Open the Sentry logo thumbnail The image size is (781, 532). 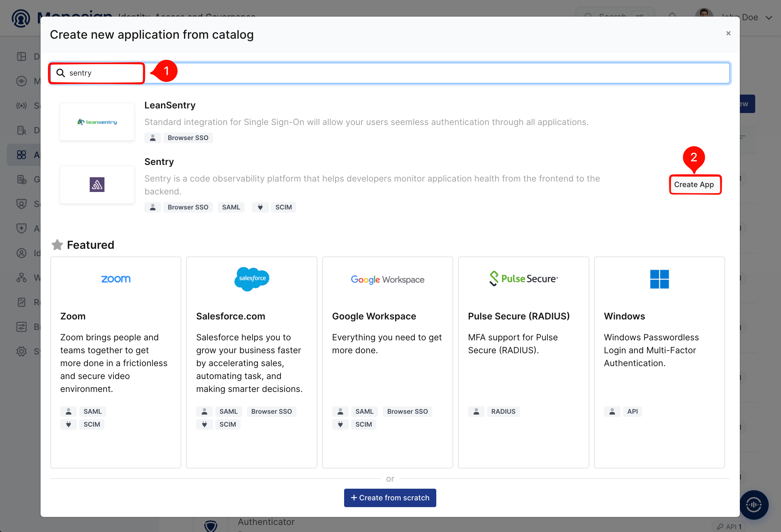tap(97, 185)
